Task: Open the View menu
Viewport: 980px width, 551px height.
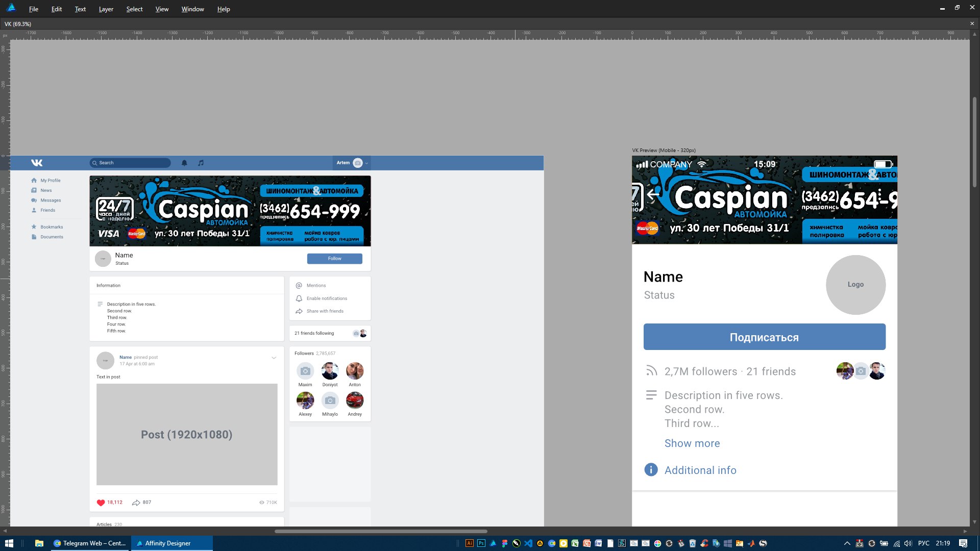Action: point(162,9)
